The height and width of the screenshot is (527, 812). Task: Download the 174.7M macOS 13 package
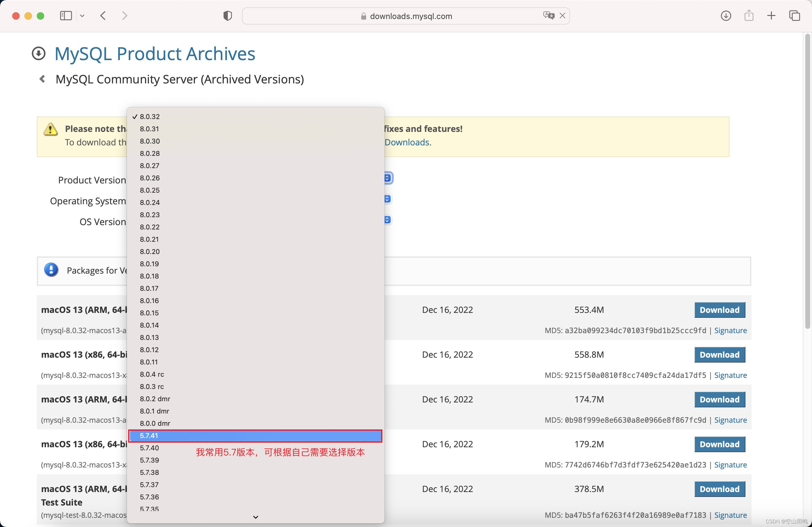(x=719, y=400)
